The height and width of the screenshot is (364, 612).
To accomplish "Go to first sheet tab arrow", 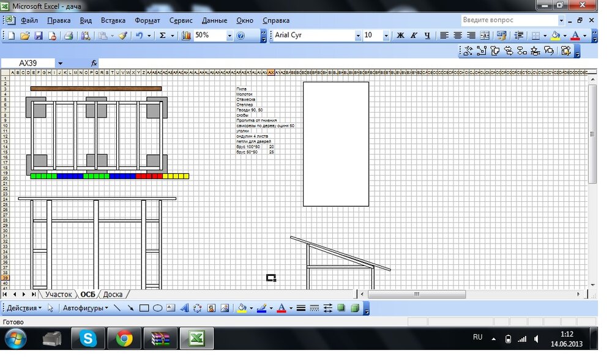I will click(x=5, y=294).
